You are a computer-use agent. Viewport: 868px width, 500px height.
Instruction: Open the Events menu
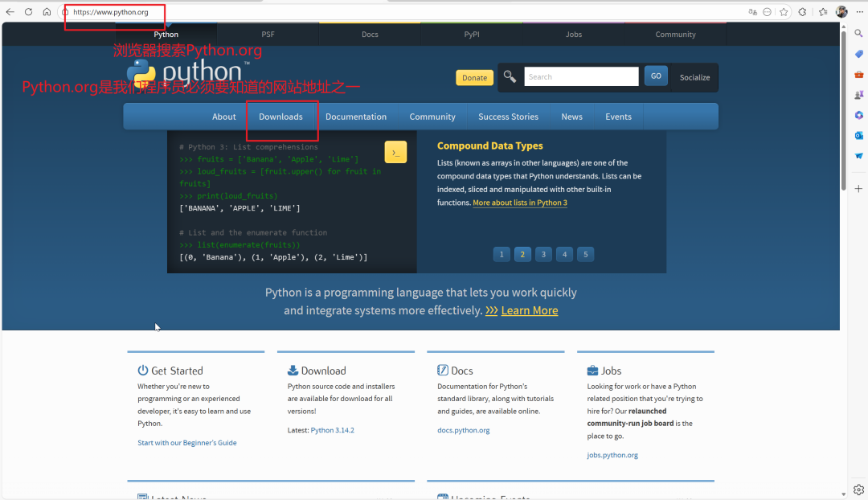click(x=618, y=117)
